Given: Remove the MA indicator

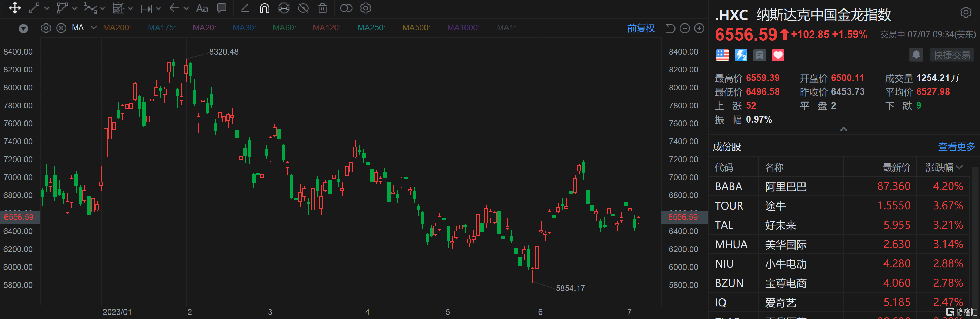Looking at the screenshot, I should coord(61,28).
